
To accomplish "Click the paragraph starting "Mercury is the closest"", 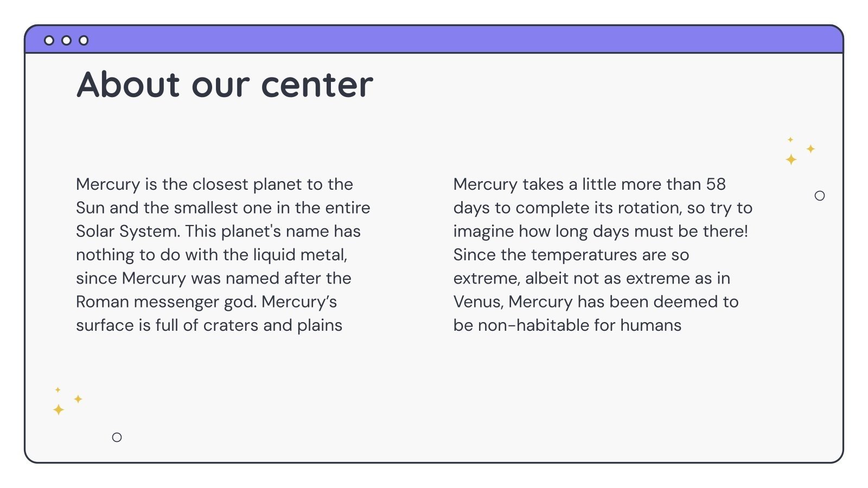I will click(x=222, y=254).
